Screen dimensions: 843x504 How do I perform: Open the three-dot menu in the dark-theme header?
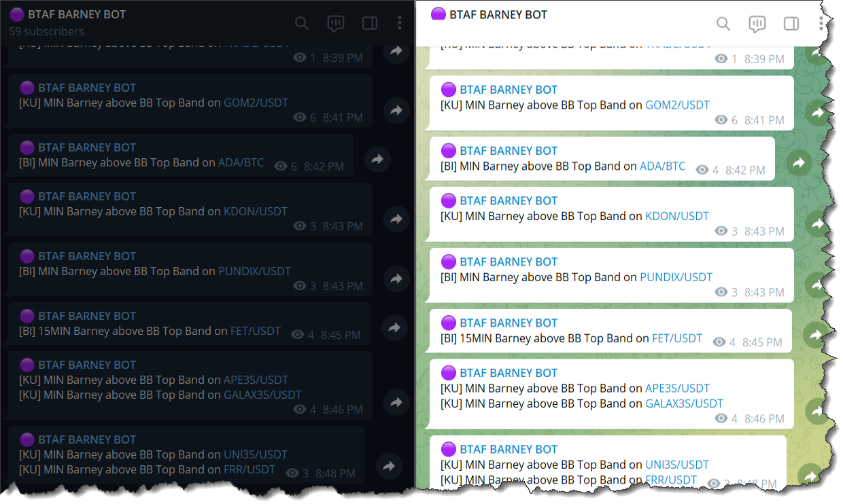tap(400, 24)
